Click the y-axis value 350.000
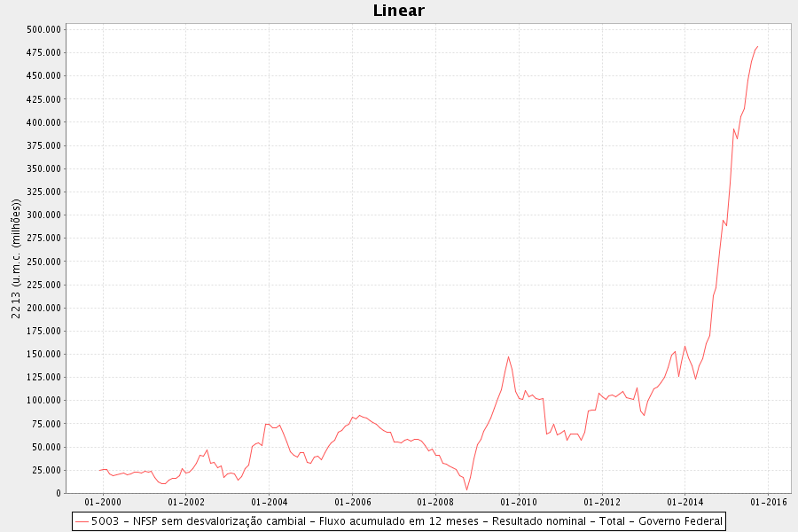This screenshot has height=532, width=798. point(43,169)
